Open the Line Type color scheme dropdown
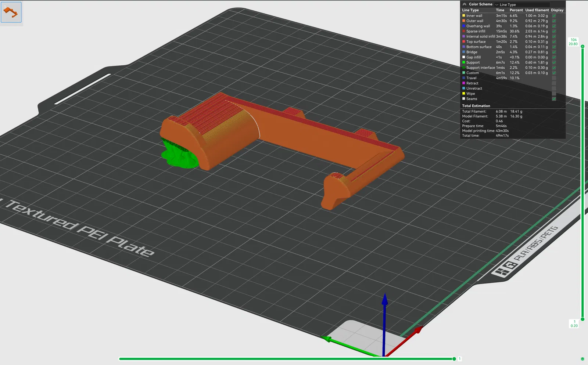Screen dimensions: 588x365 [x=522, y=5]
